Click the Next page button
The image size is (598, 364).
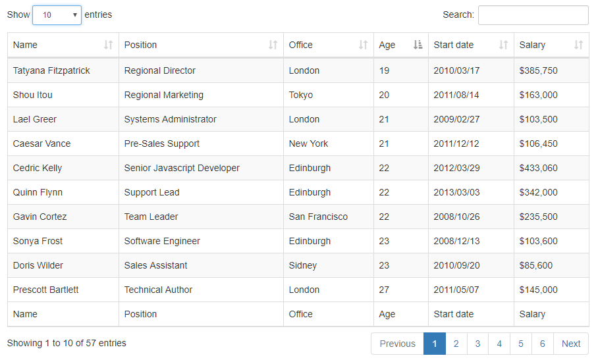[x=571, y=344]
